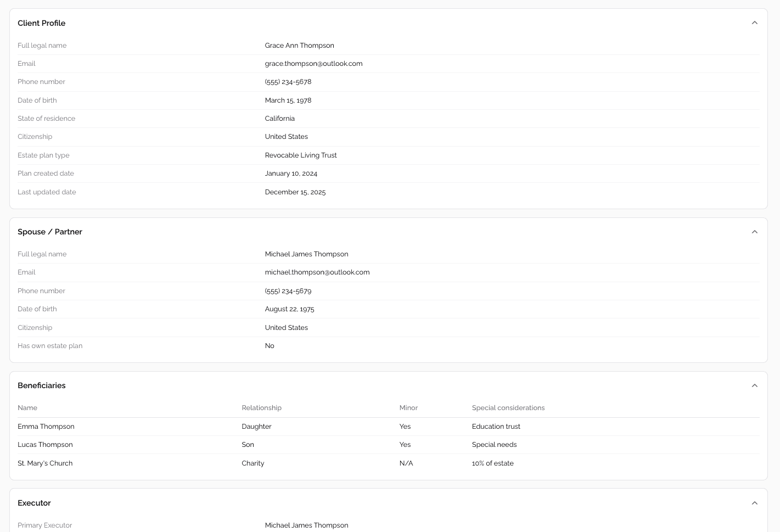Image resolution: width=780 pixels, height=532 pixels.
Task: Click spouse phone number (555) 234-5679
Action: [288, 291]
